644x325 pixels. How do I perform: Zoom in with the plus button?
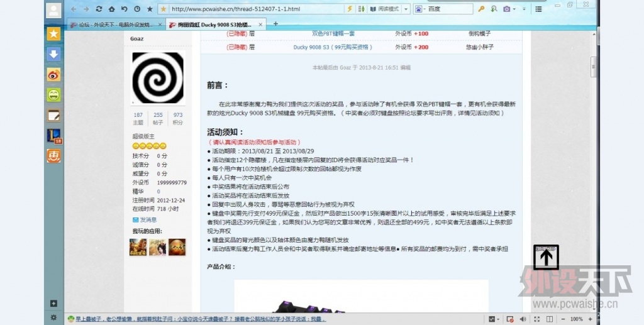tap(590, 319)
